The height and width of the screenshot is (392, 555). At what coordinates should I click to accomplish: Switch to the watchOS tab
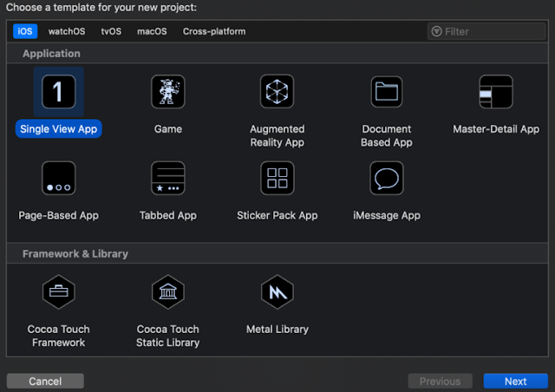tap(67, 31)
